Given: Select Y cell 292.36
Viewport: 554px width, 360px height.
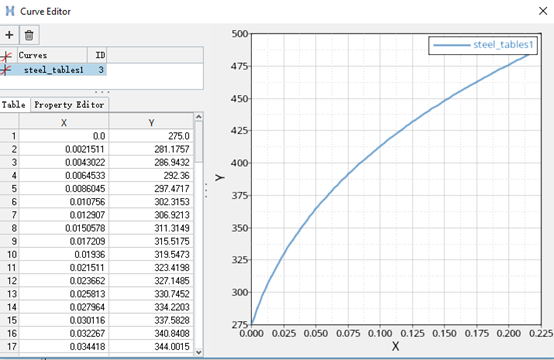Looking at the screenshot, I should click(x=151, y=176).
